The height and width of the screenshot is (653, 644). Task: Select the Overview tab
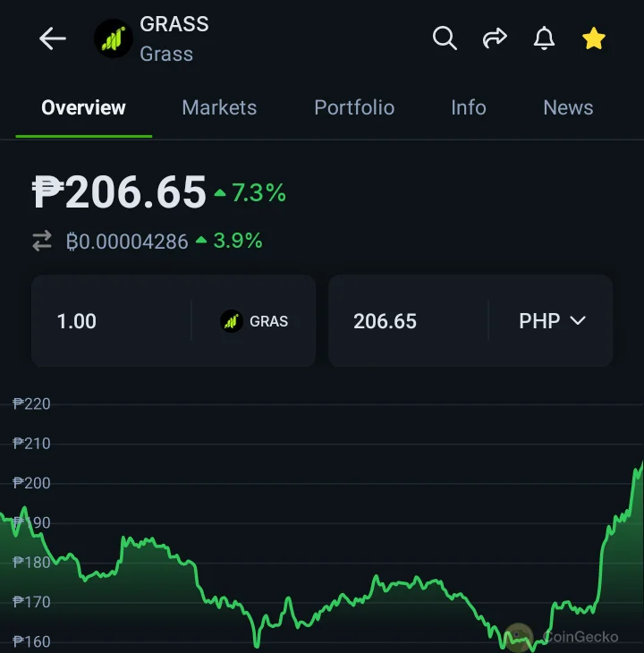click(83, 108)
